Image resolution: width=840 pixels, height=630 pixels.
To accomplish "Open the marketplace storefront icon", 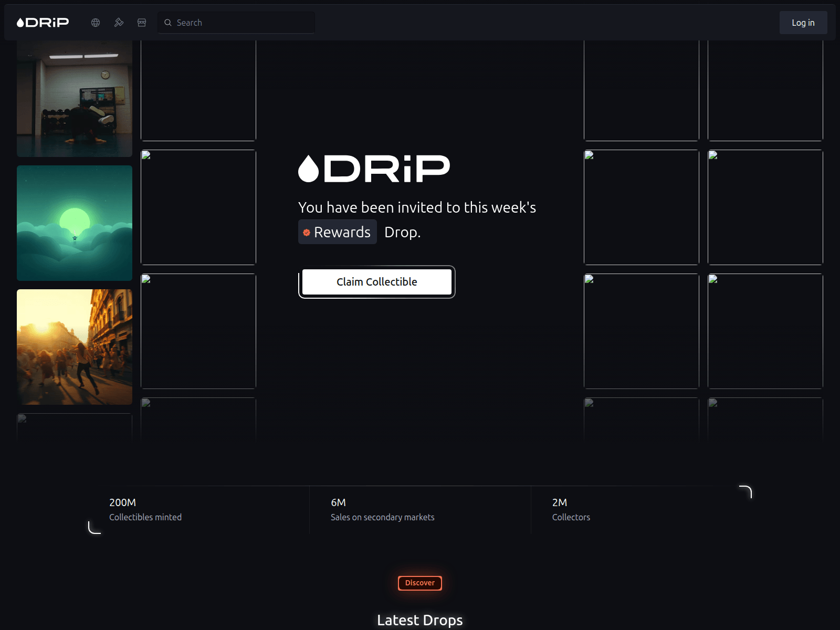I will pos(142,23).
